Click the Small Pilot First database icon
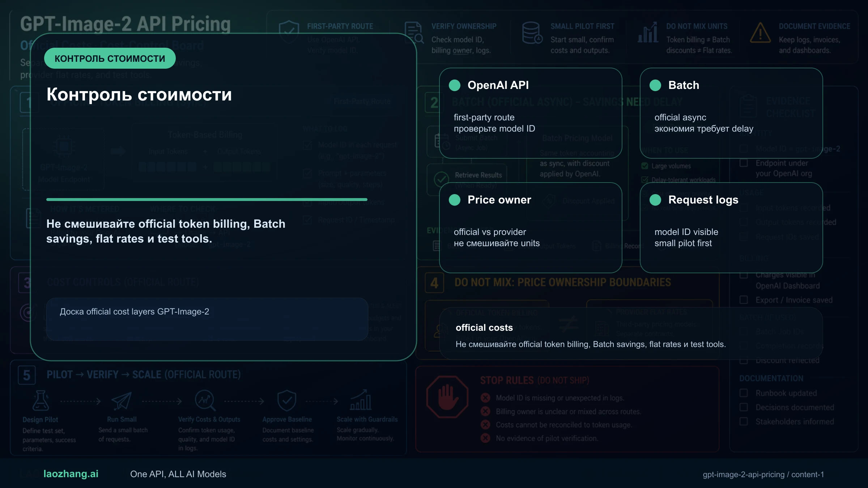 (532, 33)
